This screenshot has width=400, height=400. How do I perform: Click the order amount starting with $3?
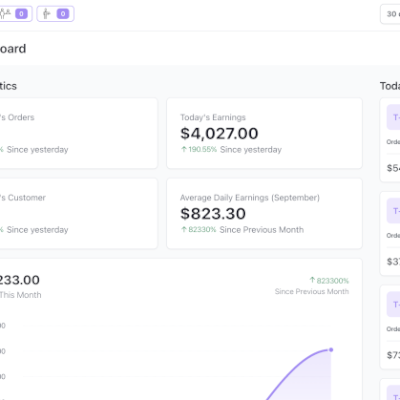coord(393,261)
